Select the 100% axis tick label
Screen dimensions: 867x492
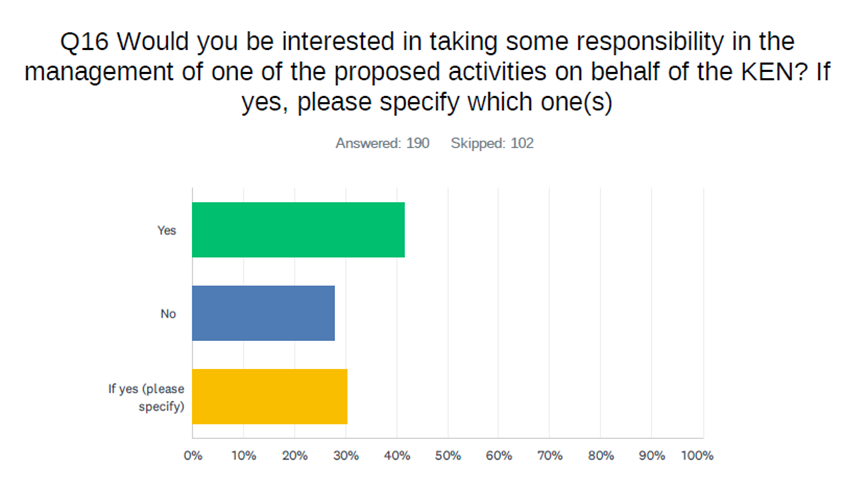(x=697, y=456)
